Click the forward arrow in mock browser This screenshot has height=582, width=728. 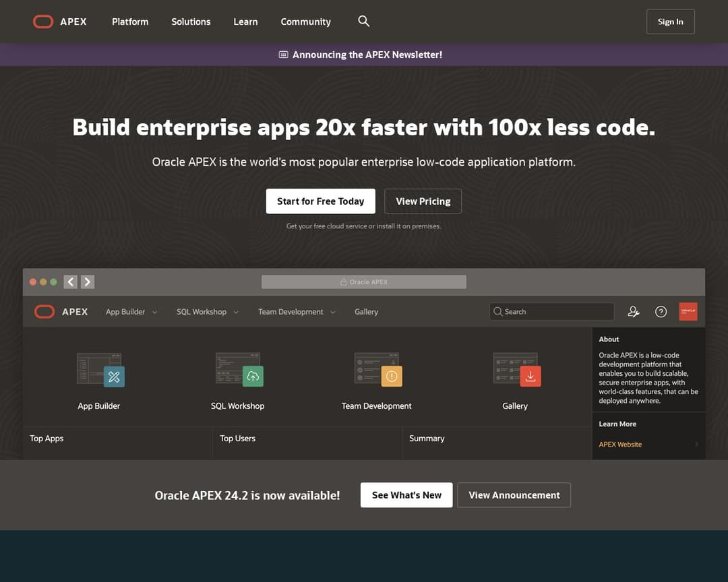87,282
